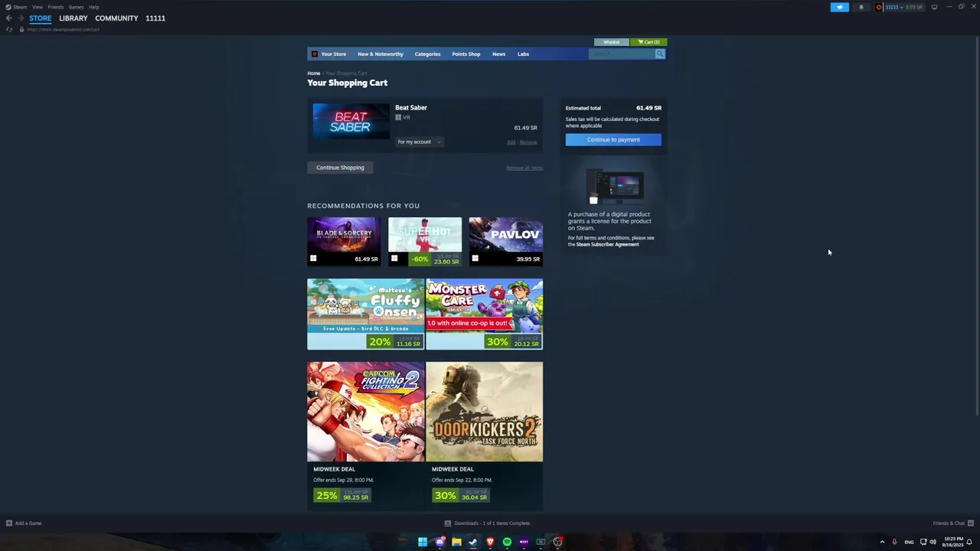Open the View menu
The height and width of the screenshot is (551, 980).
[38, 7]
